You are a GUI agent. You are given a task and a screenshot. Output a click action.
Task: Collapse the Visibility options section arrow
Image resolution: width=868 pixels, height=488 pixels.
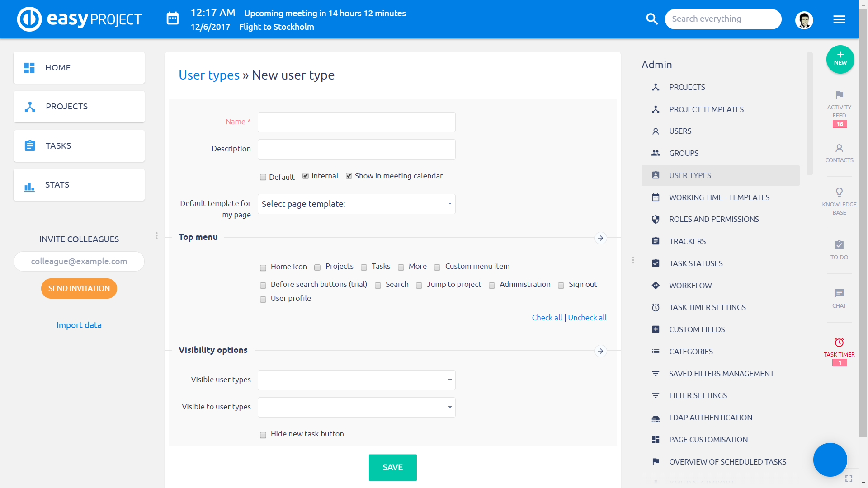point(600,351)
